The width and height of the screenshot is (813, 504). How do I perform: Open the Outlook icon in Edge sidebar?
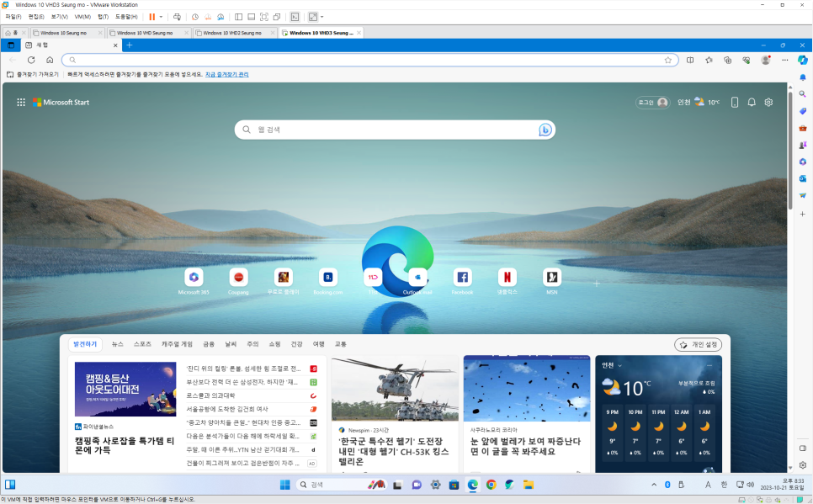pos(803,178)
